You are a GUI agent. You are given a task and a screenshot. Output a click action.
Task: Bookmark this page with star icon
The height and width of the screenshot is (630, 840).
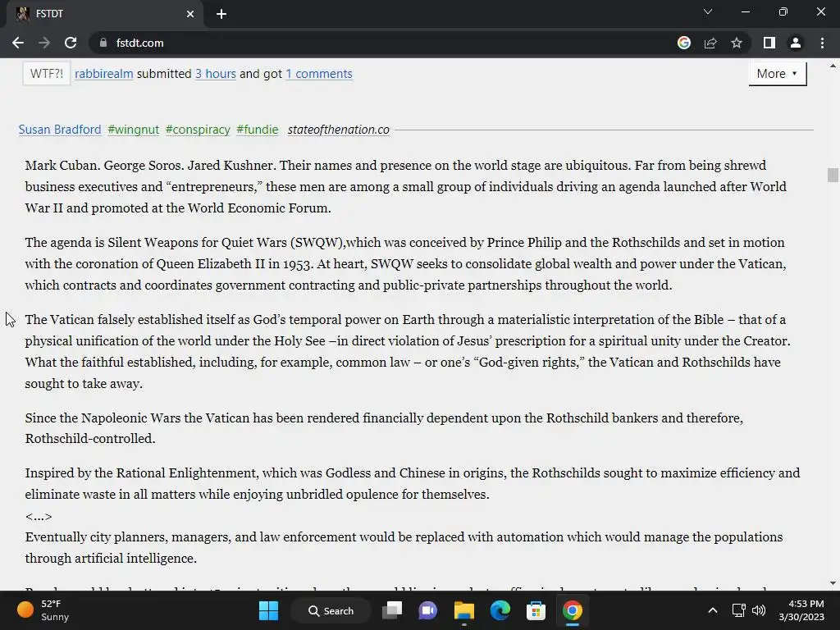(737, 43)
